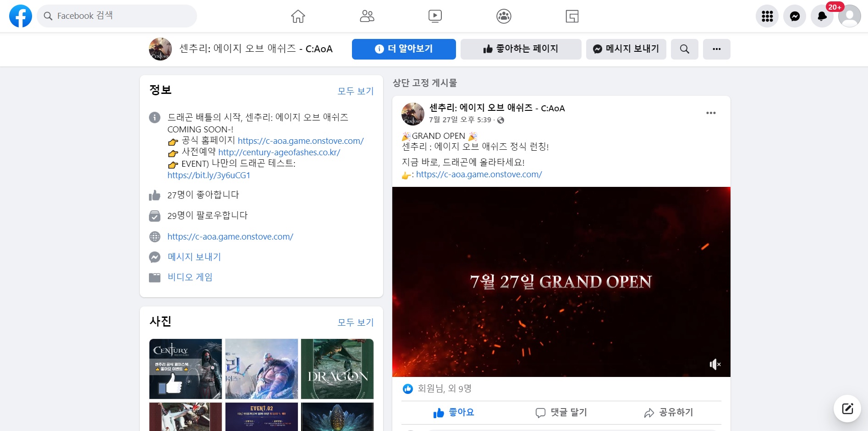The image size is (868, 431).
Task: Open the 공식 홈페이지 c-aoa.game.onstove.com link
Action: pyautogui.click(x=301, y=141)
